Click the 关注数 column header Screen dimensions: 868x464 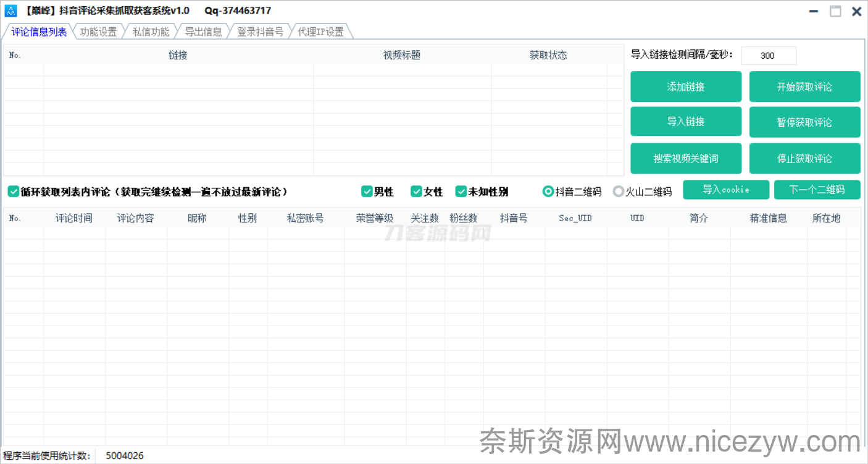coord(425,218)
